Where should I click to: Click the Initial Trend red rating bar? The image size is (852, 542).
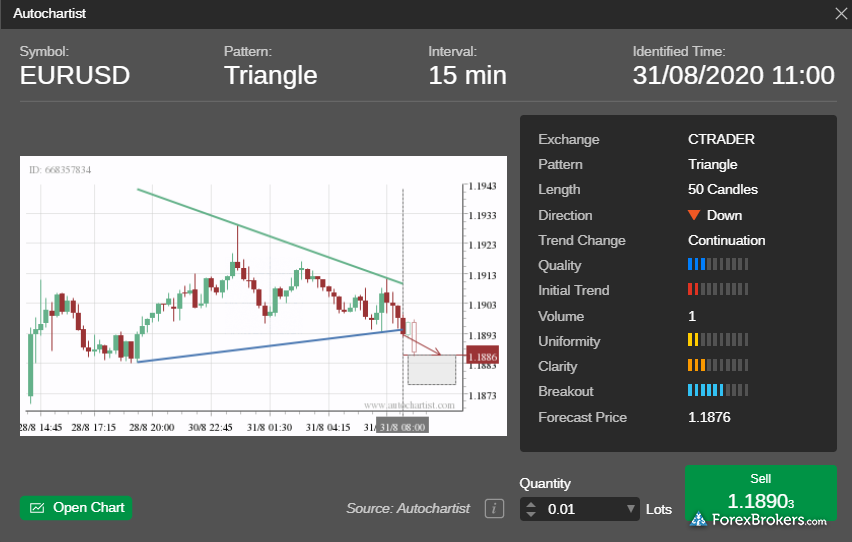coord(718,289)
